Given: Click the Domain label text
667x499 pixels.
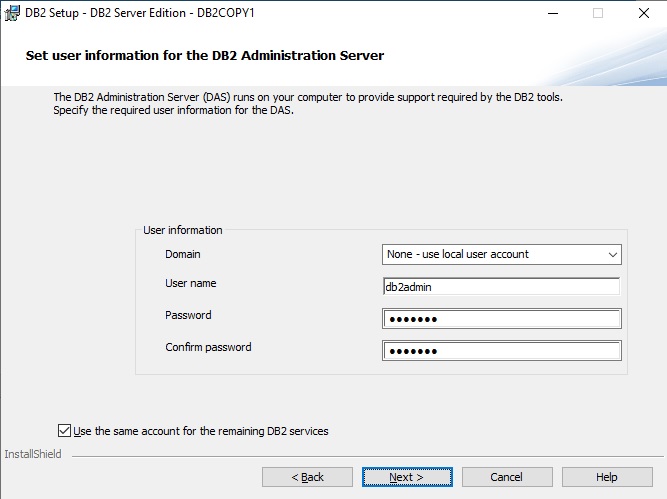Looking at the screenshot, I should pos(183,254).
